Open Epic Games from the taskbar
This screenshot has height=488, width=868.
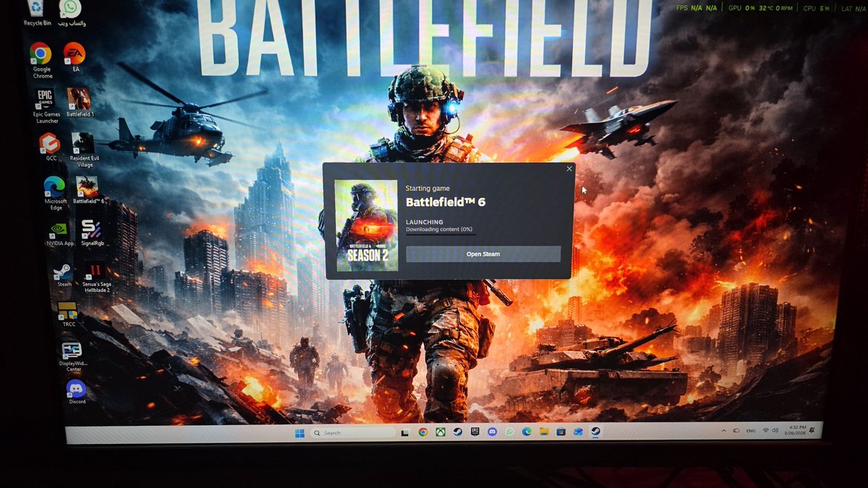(x=475, y=432)
